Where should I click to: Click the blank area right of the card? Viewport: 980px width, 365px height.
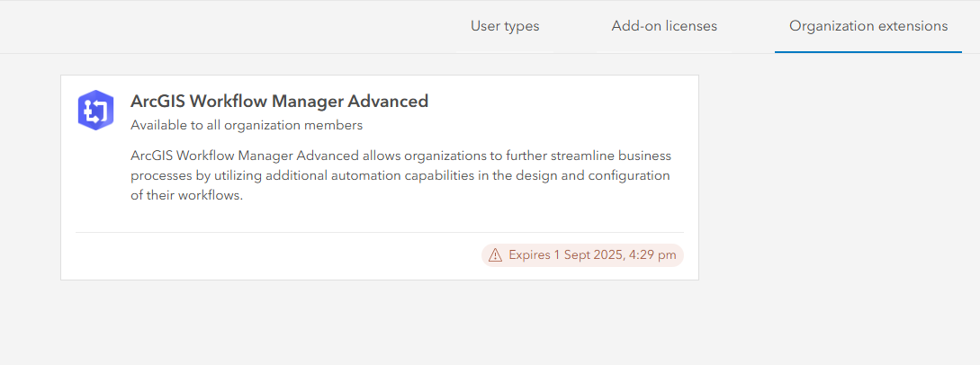pos(837,180)
